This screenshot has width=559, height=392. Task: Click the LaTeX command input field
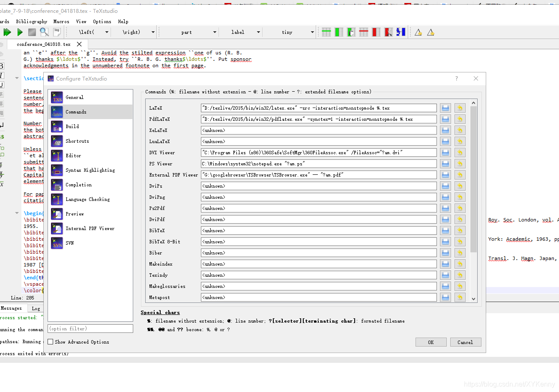point(319,108)
